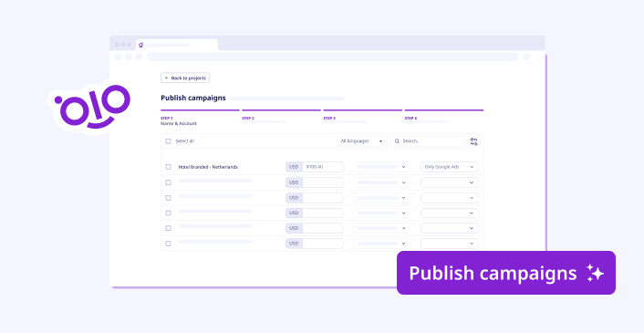The width and height of the screenshot is (644, 333).
Task: Click the Back to projects button
Action: tap(185, 78)
